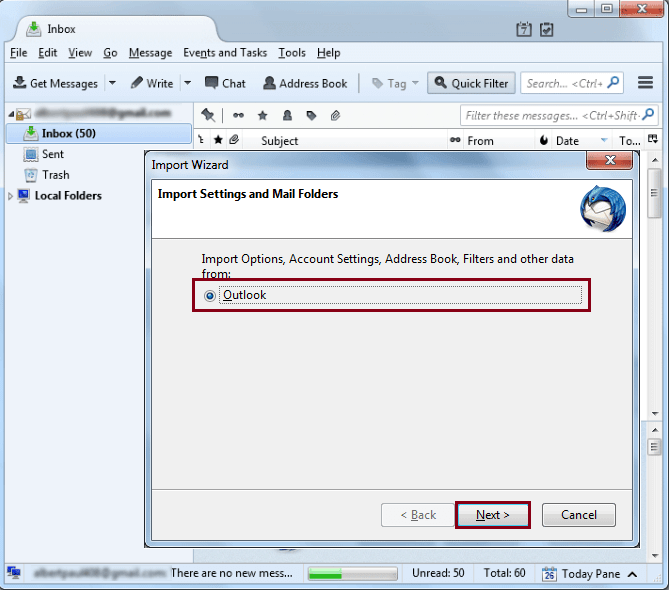Click the message list scroll-up arrow

point(655,160)
